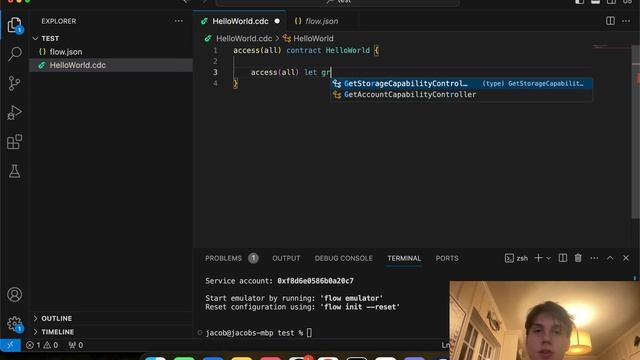
Task: Open the Run and Debug view
Action: pyautogui.click(x=14, y=113)
